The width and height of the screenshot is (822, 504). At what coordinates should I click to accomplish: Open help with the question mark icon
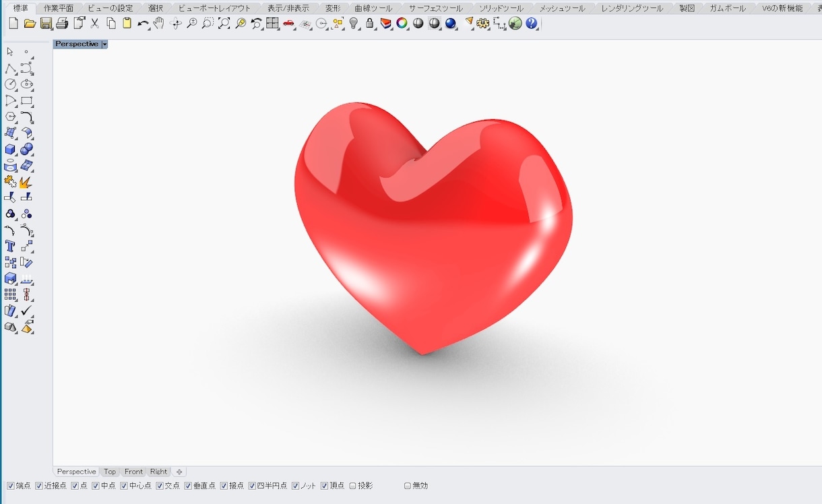tap(532, 24)
